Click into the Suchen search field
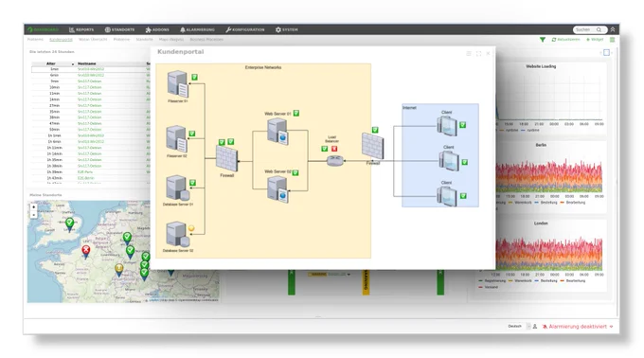 pos(585,29)
